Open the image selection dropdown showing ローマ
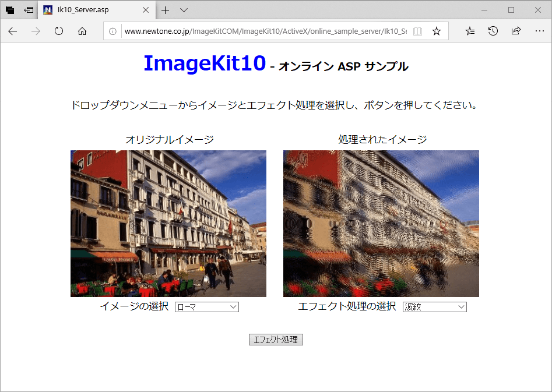 207,307
